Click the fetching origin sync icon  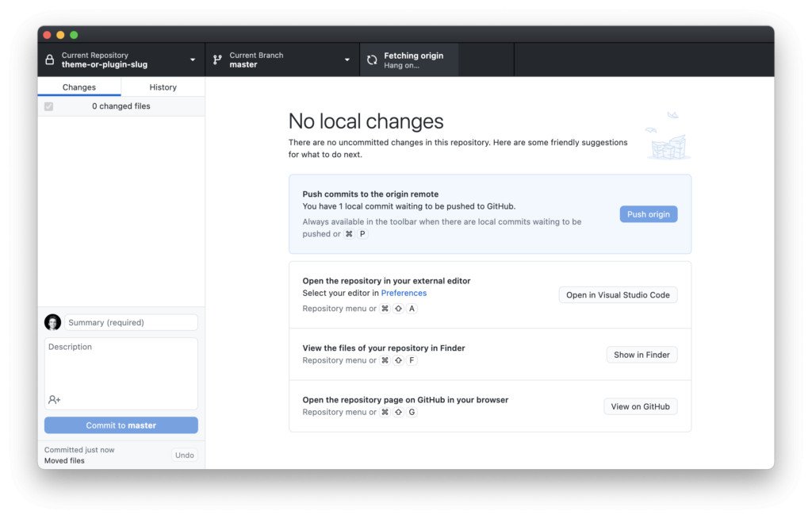tap(372, 60)
